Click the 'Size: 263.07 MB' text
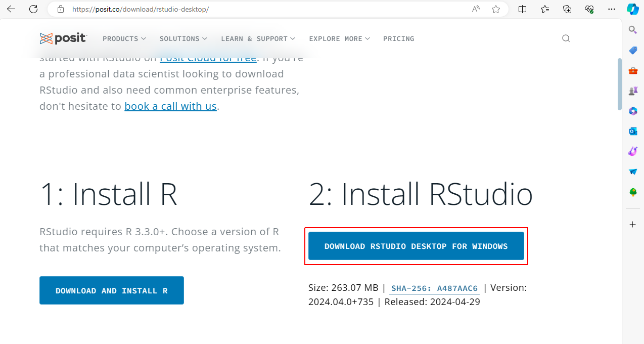Screen dimensions: 644x344 point(343,288)
